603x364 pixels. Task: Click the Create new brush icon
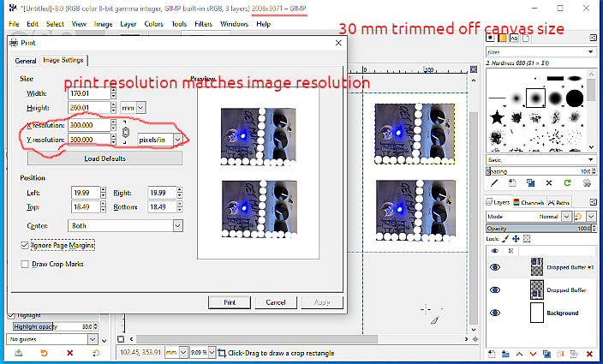coord(512,183)
